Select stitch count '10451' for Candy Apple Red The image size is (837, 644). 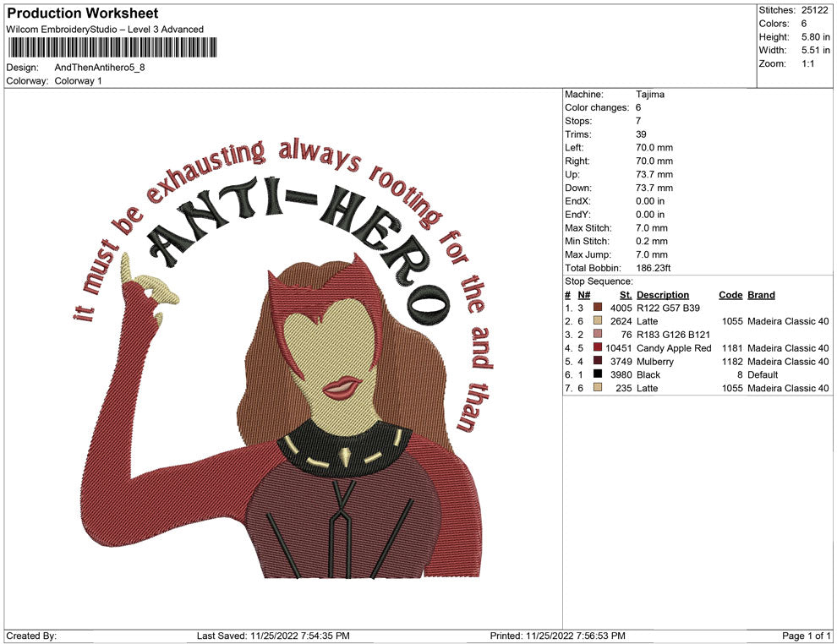tap(619, 348)
